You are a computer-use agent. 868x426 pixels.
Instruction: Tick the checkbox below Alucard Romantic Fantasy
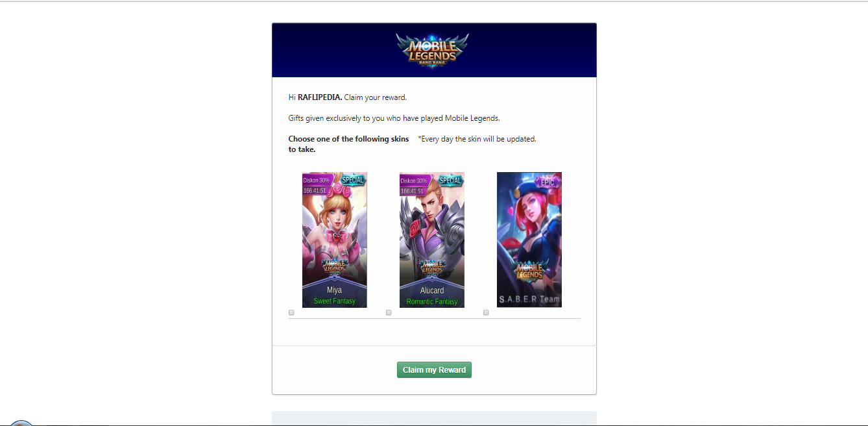389,312
